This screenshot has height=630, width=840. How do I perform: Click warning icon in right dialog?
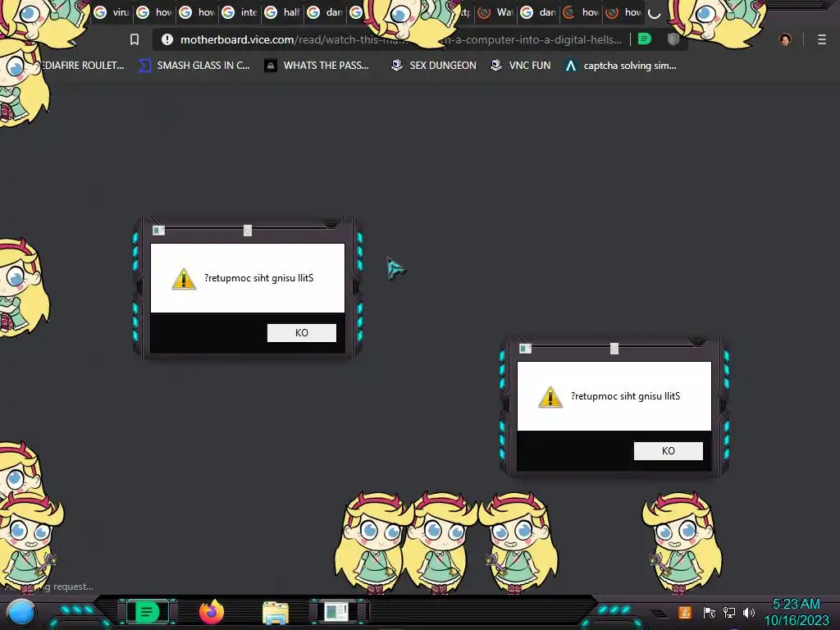click(x=550, y=397)
